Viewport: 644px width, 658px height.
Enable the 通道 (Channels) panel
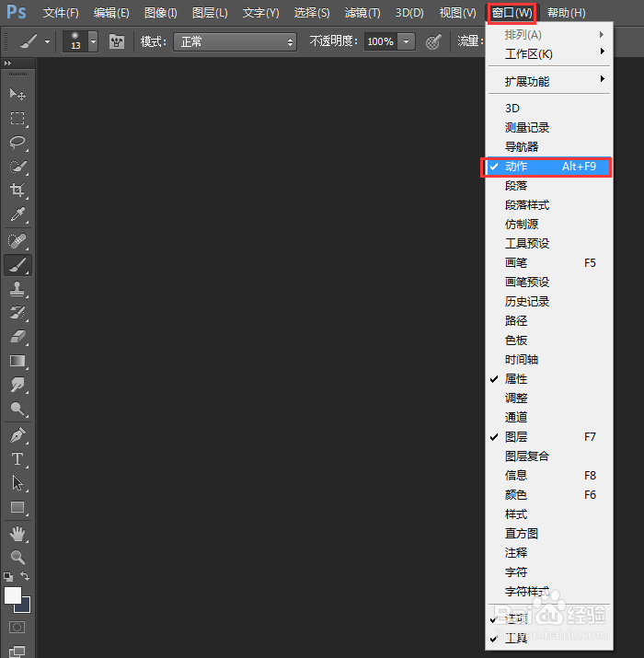[x=548, y=417]
